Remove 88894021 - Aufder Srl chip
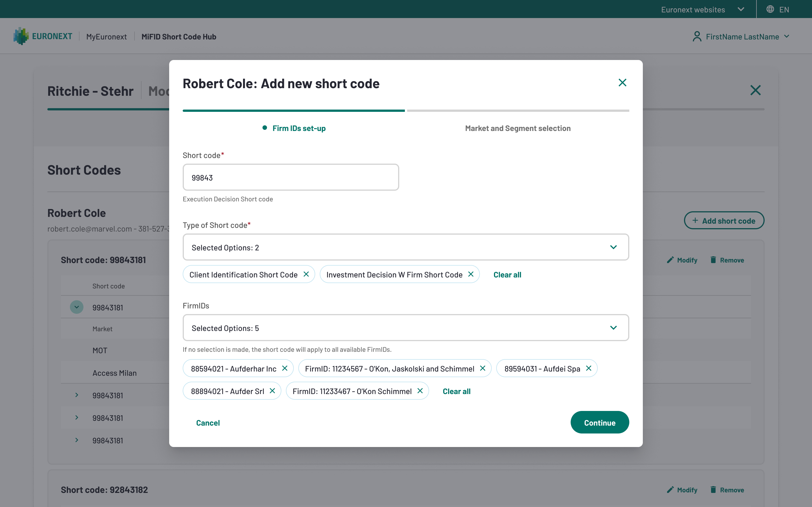Screen dimensions: 812x507 (x=272, y=391)
